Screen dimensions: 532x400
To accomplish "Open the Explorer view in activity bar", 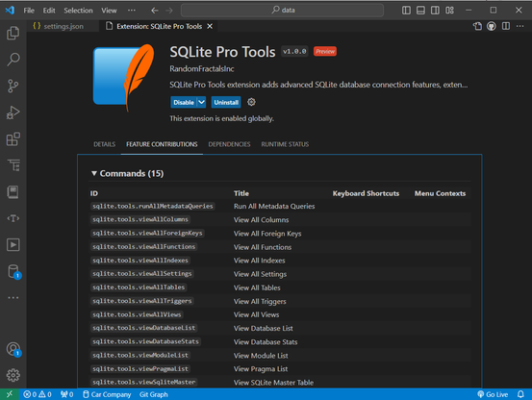I will click(13, 33).
